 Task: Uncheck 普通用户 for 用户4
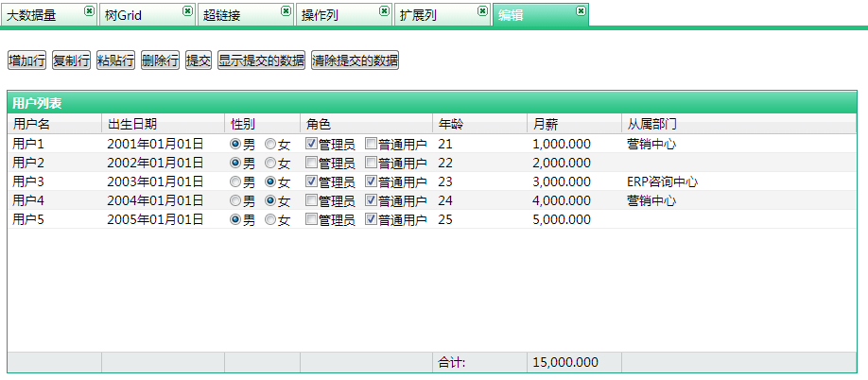371,199
